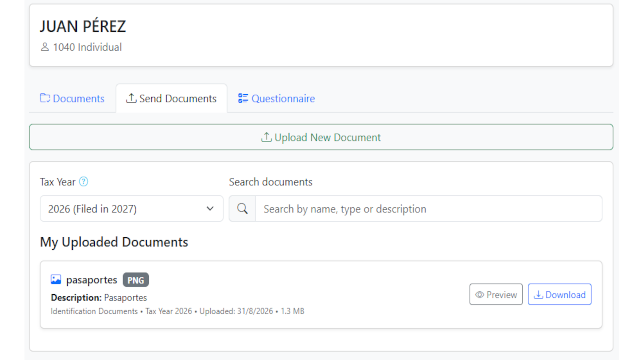Preview the pasaportes document
This screenshot has width=644, height=362.
click(x=496, y=295)
